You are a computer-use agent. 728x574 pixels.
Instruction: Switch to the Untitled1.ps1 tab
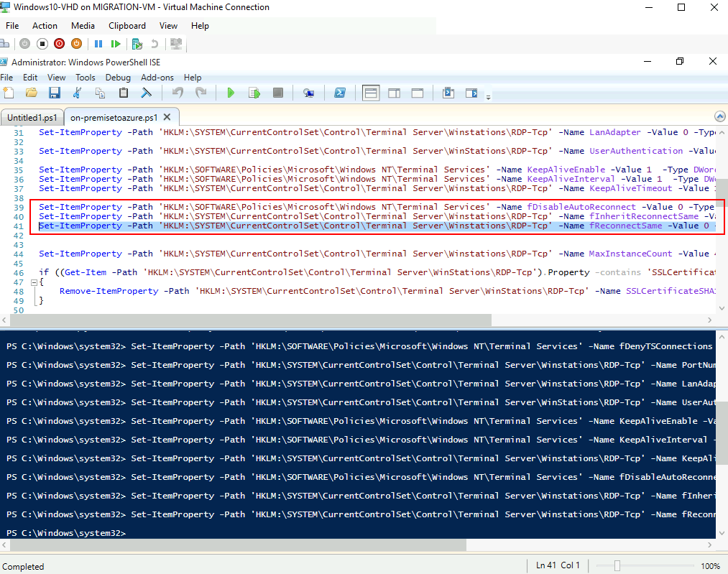click(32, 117)
